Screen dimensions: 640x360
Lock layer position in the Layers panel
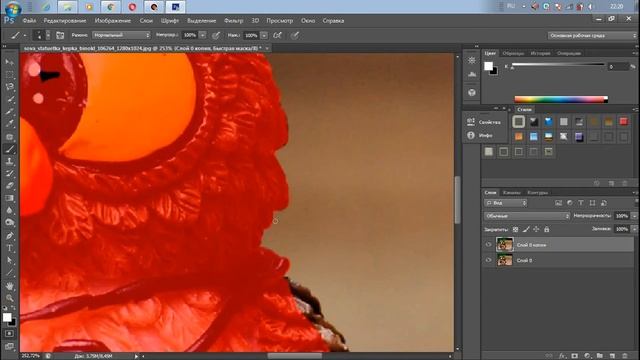pyautogui.click(x=536, y=229)
